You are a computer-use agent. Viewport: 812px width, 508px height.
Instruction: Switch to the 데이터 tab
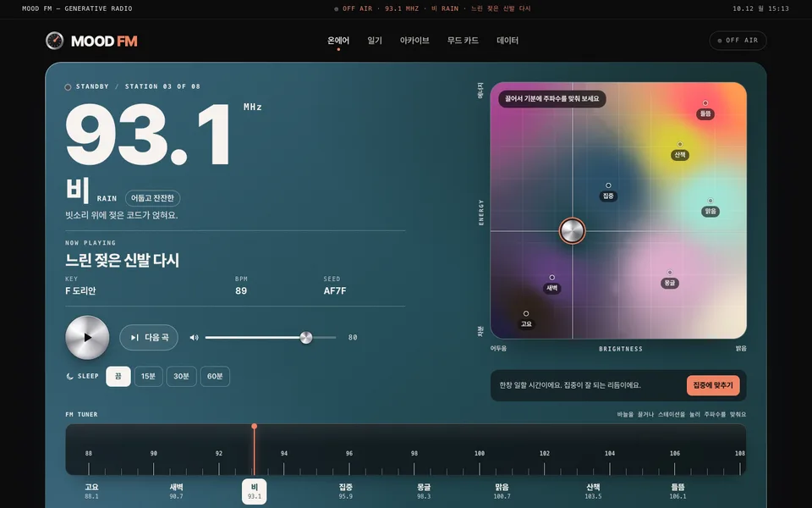pyautogui.click(x=507, y=41)
